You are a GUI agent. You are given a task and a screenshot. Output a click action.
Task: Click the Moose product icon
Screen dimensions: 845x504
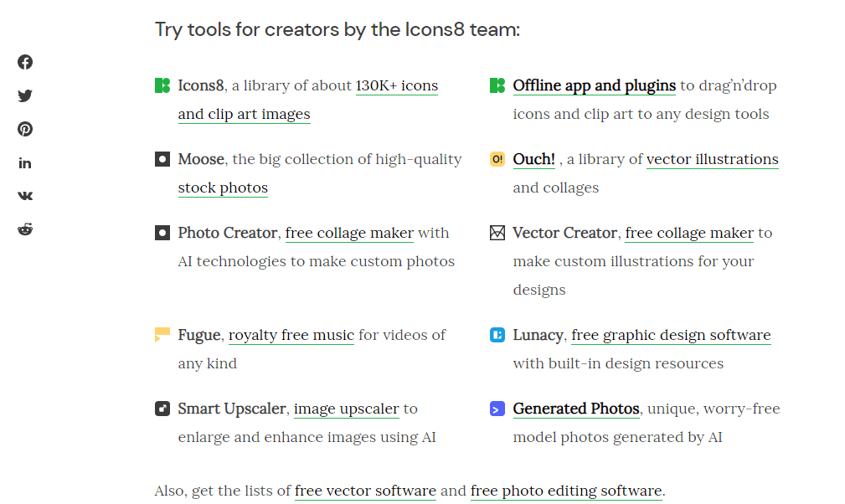(x=162, y=159)
